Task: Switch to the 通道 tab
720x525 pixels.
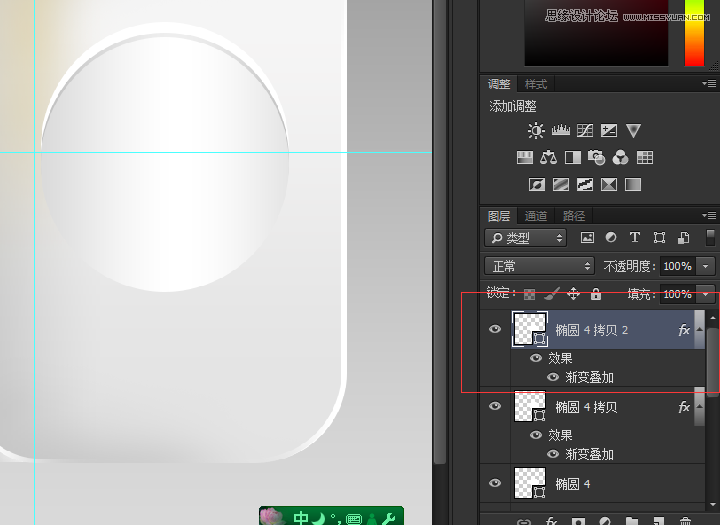Action: [536, 216]
